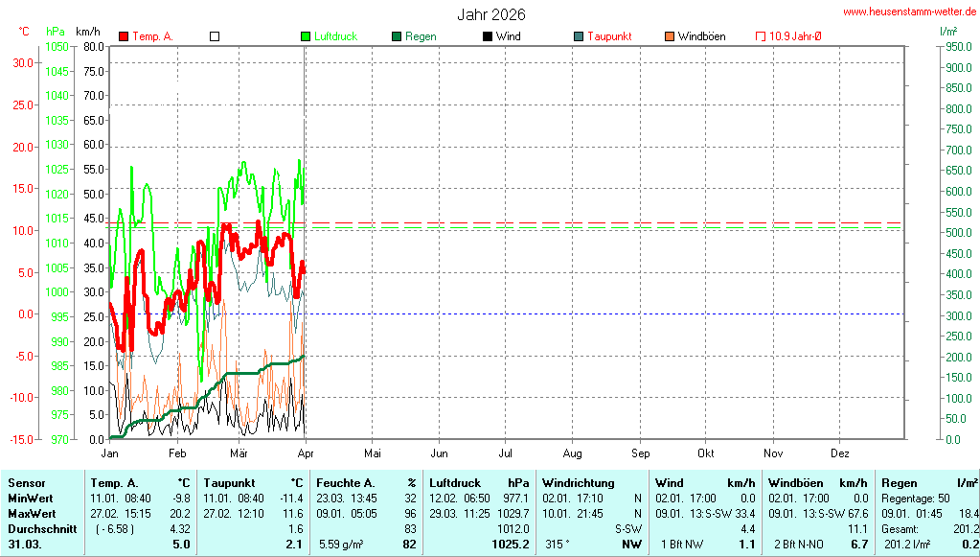980x557 pixels.
Task: Click the 'Jahr 2026' chart title
Action: pyautogui.click(x=490, y=14)
